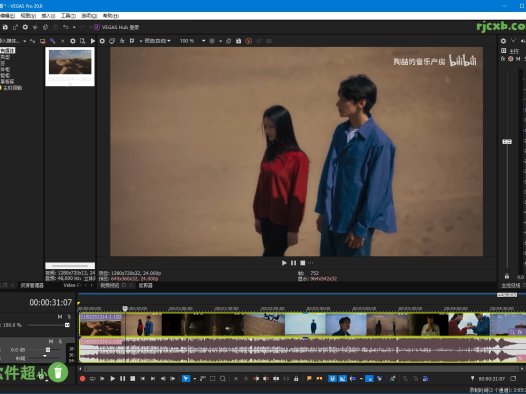This screenshot has height=394, width=526.
Task: Open the 帮助(H) Help menu
Action: click(111, 16)
